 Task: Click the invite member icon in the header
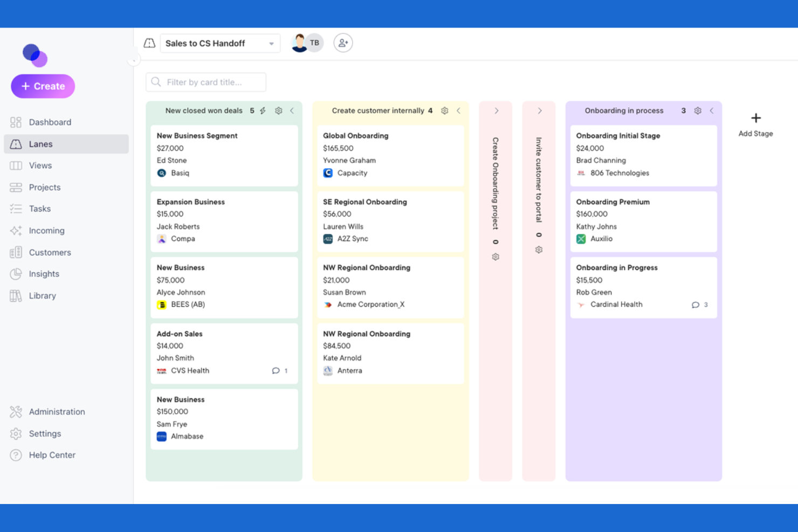click(343, 43)
